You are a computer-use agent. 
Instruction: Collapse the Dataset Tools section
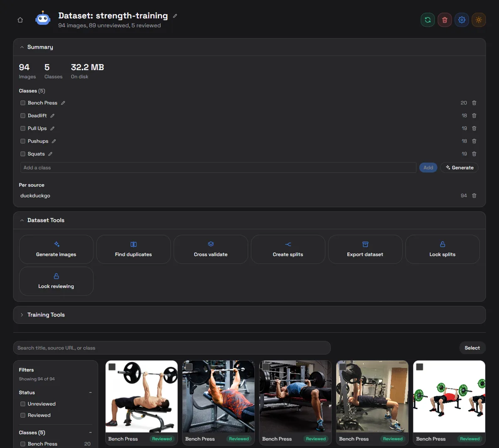(22, 220)
